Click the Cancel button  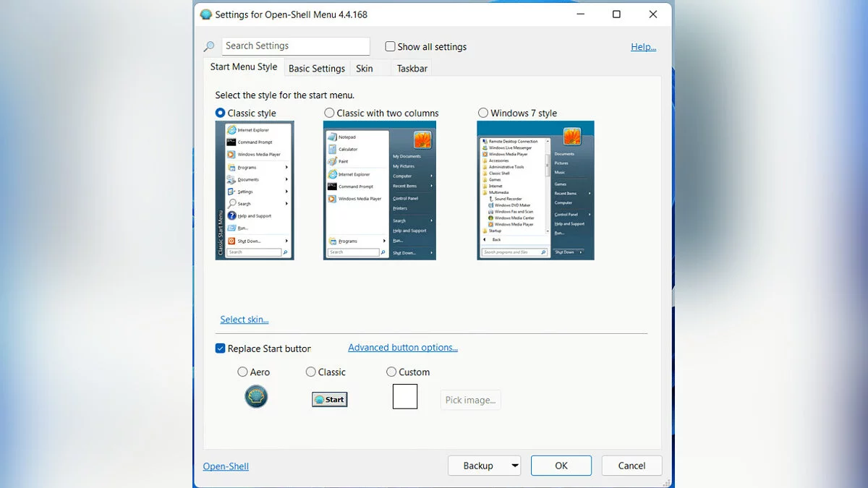point(631,466)
